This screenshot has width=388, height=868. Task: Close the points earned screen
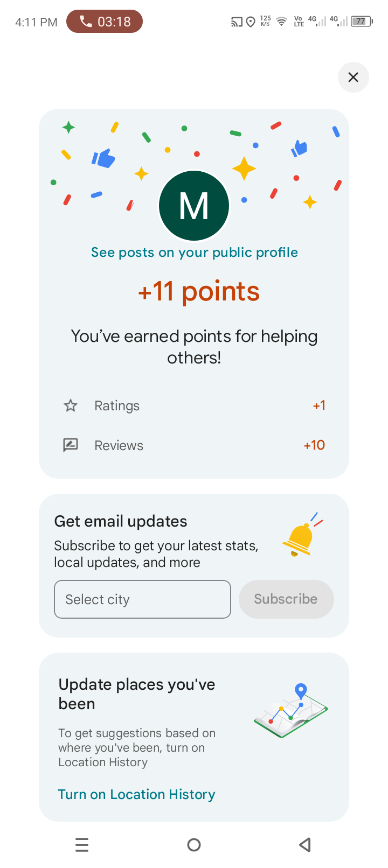353,77
